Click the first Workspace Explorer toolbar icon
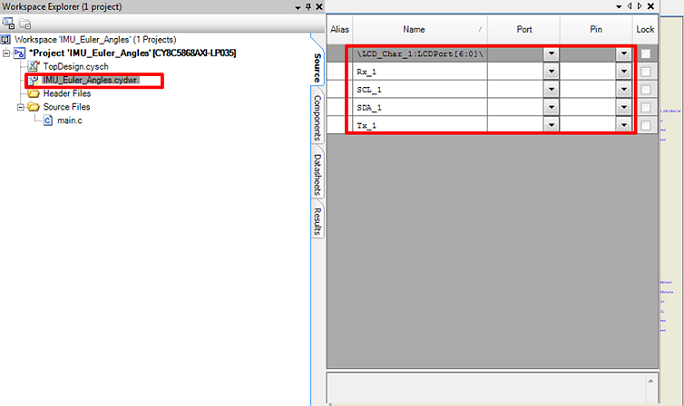This screenshot has height=406, width=684. 8,22
